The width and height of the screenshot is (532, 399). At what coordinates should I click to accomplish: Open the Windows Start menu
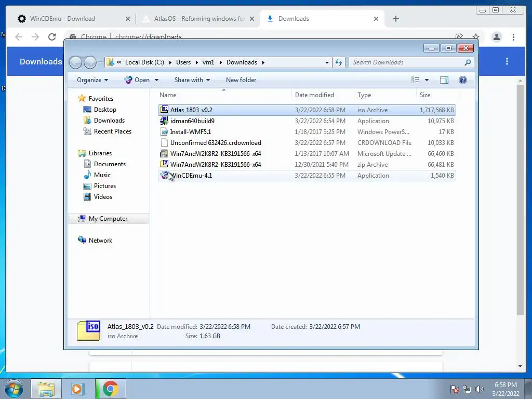[x=13, y=389]
